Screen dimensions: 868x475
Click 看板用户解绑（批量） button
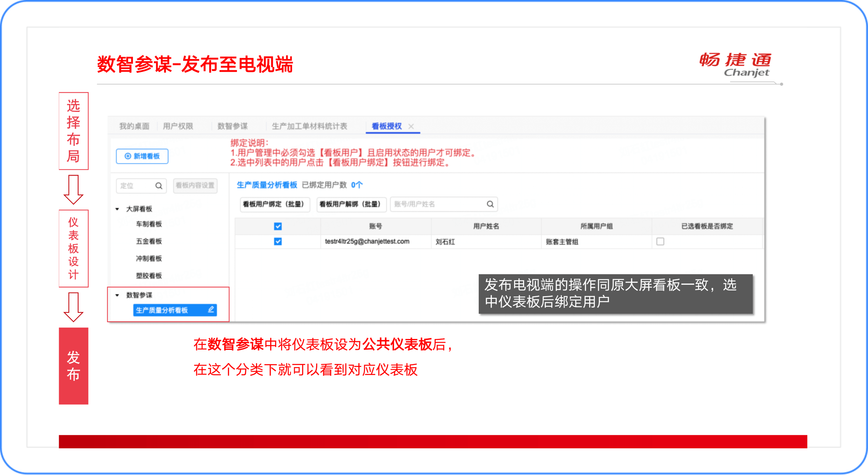[x=351, y=204]
